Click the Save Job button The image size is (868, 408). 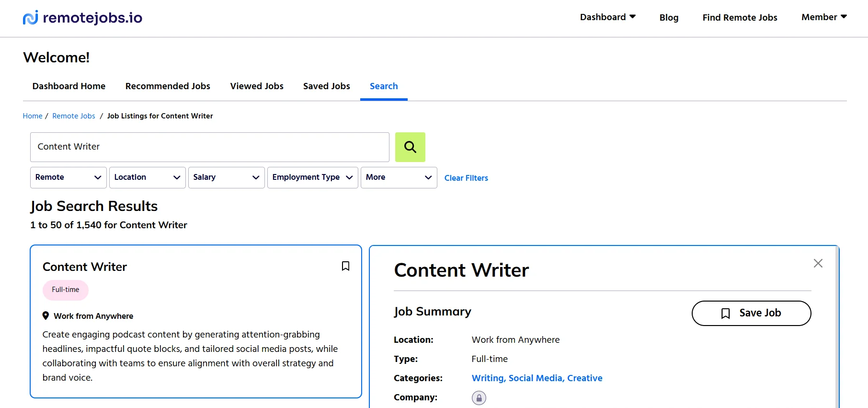tap(751, 313)
